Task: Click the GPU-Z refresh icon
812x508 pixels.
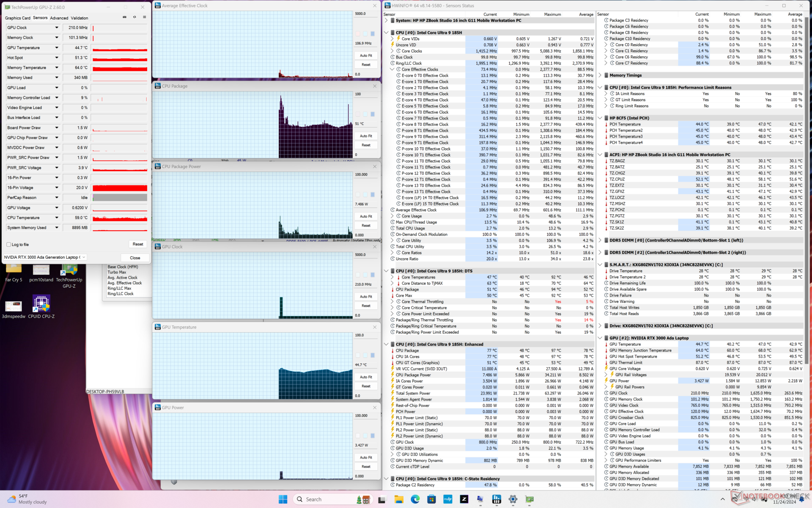Action: pyautogui.click(x=134, y=17)
